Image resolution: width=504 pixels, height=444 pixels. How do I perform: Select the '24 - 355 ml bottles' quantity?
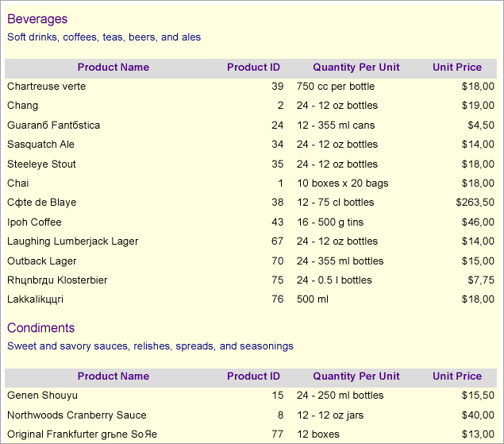tap(340, 261)
